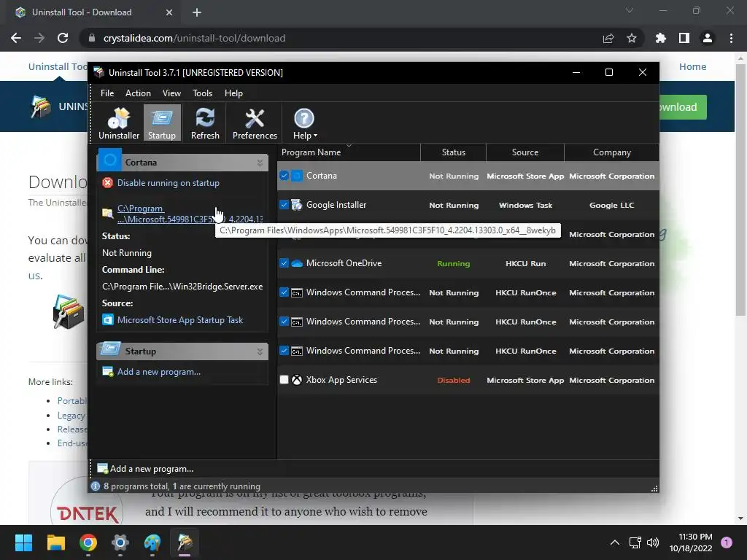Select the Microsoft OneDrive row name
The height and width of the screenshot is (560, 747).
point(344,263)
